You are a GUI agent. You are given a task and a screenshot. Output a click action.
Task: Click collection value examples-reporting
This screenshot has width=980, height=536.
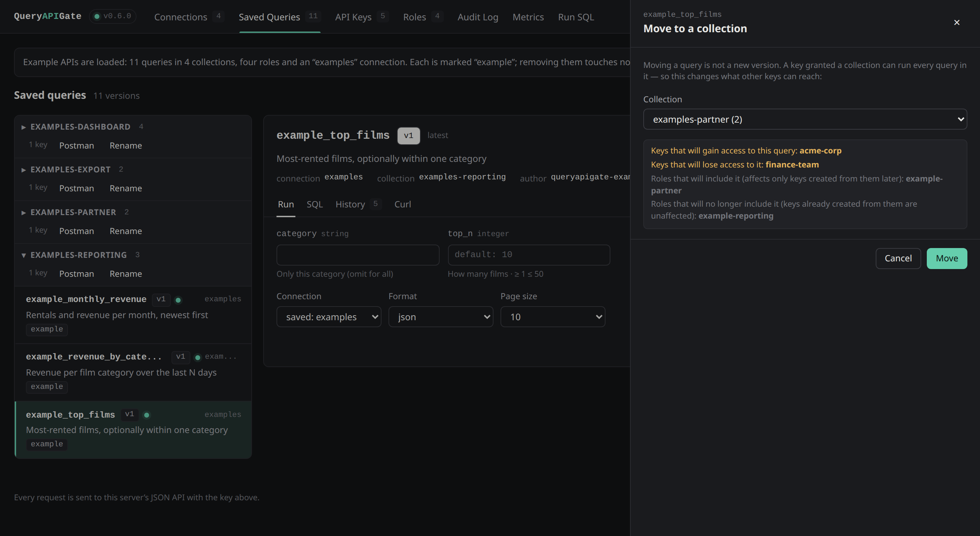pyautogui.click(x=462, y=177)
